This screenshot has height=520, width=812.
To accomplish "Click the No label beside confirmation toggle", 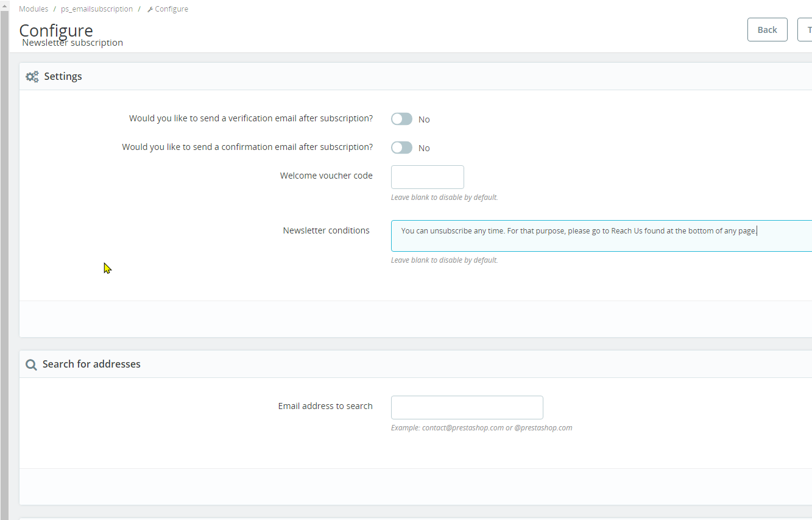I will pos(424,148).
